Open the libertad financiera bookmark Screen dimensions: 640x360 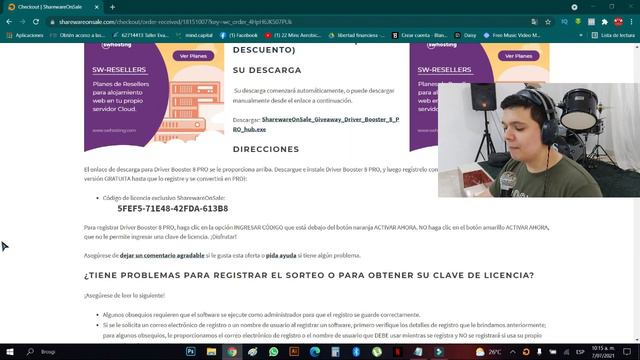[x=356, y=36]
